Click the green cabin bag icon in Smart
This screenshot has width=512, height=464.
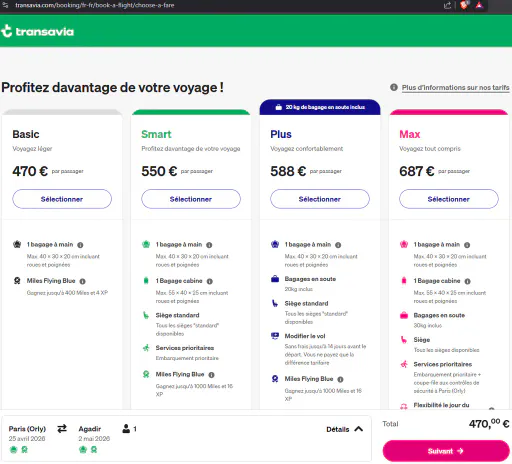[146, 281]
